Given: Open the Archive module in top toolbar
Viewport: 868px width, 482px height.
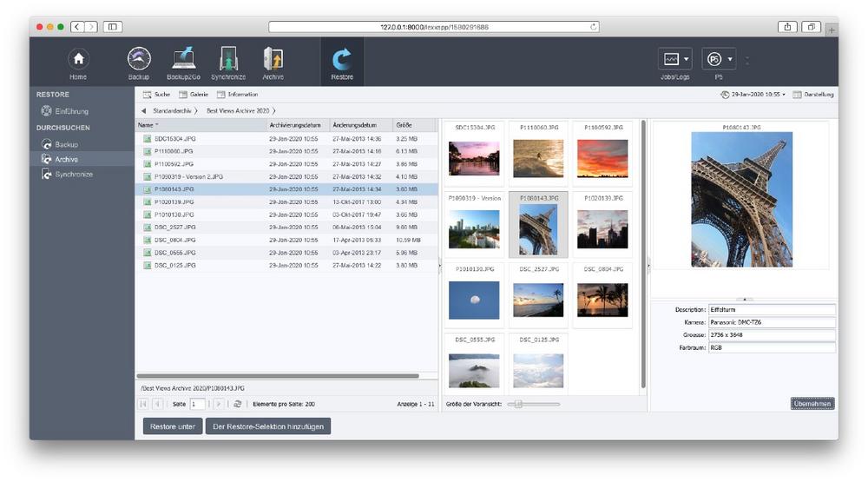Looking at the screenshot, I should pos(273,63).
